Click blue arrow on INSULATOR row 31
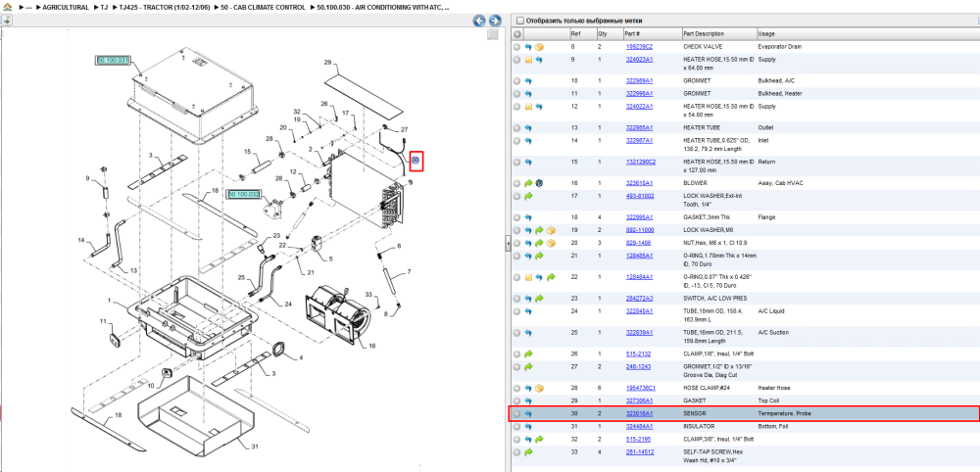980x472 pixels. point(528,427)
